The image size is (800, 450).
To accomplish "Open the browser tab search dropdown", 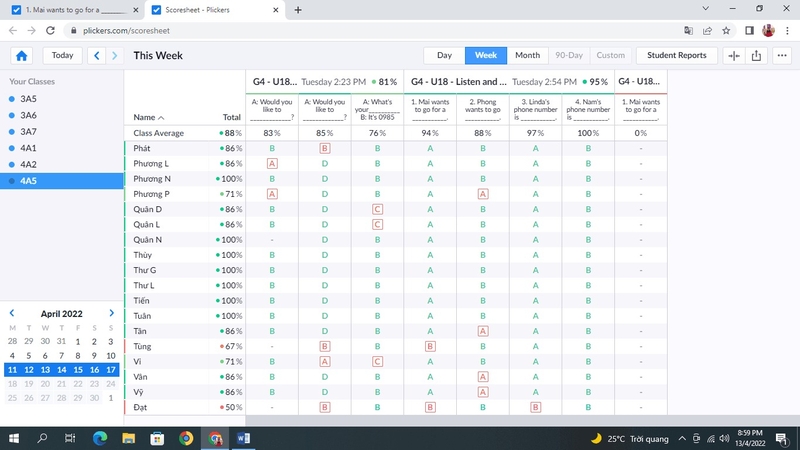I will (706, 9).
